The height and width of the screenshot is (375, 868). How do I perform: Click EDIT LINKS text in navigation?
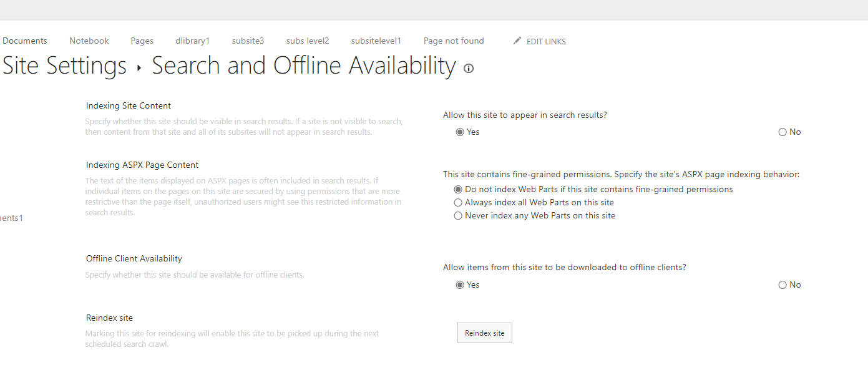coord(546,42)
